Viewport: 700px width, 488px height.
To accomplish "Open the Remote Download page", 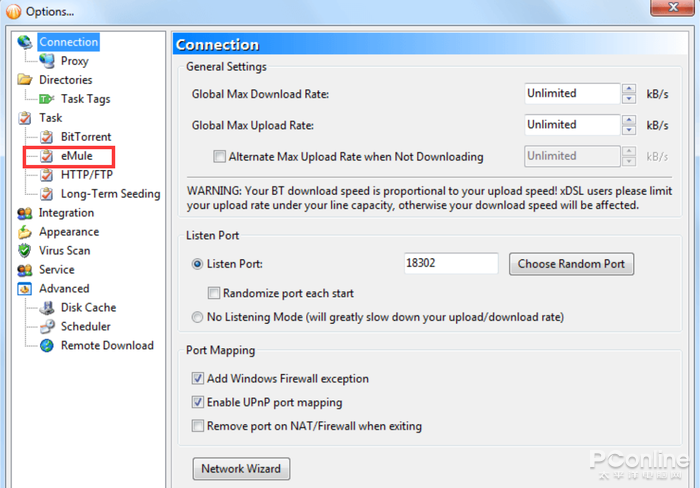I will pyautogui.click(x=107, y=346).
